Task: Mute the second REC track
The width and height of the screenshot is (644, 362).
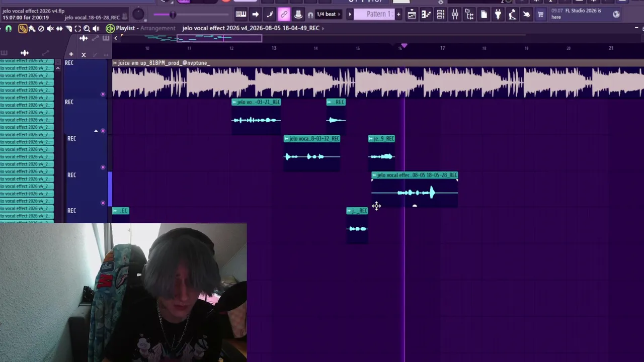Action: pos(103,131)
